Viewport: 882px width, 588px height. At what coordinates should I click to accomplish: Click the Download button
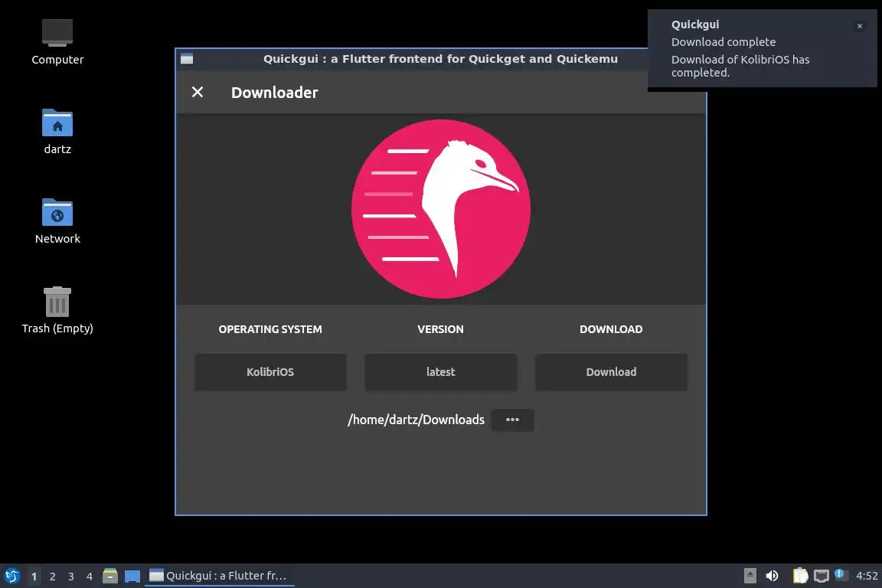[x=611, y=372]
